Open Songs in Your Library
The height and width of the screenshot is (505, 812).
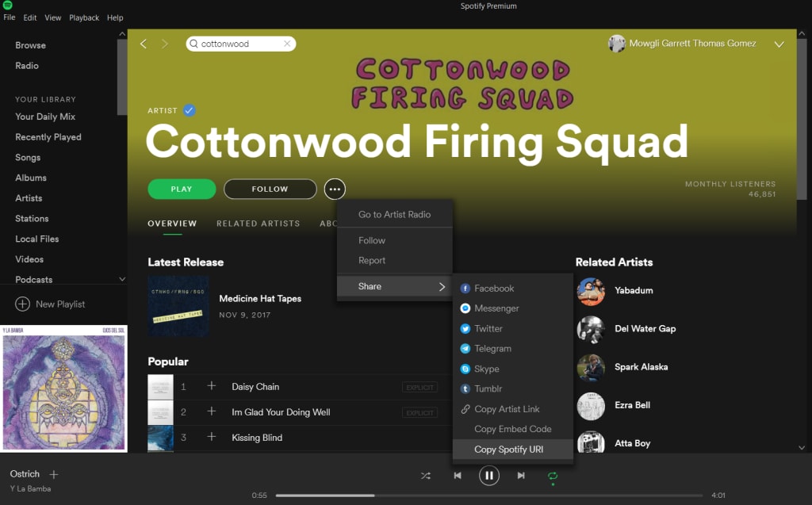(x=28, y=158)
